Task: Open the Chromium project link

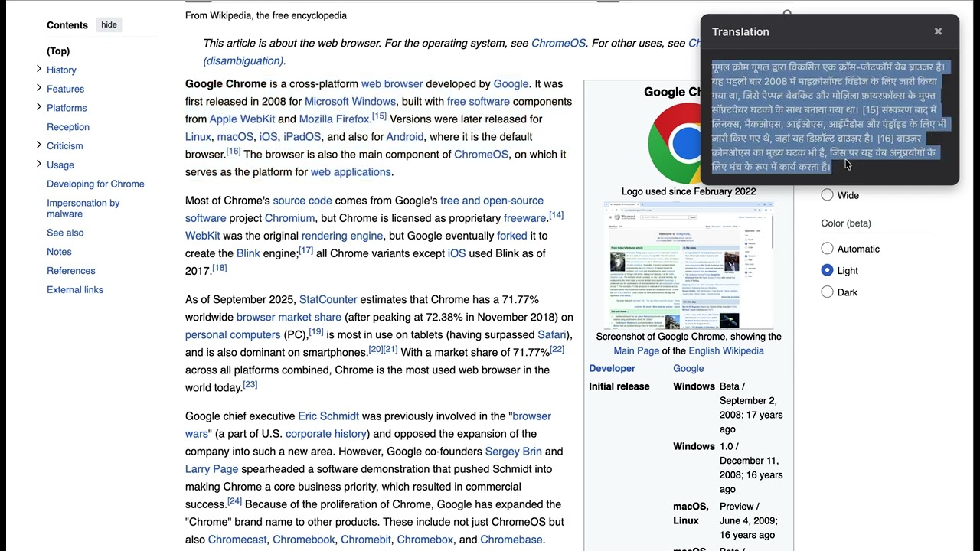Action: [x=289, y=218]
